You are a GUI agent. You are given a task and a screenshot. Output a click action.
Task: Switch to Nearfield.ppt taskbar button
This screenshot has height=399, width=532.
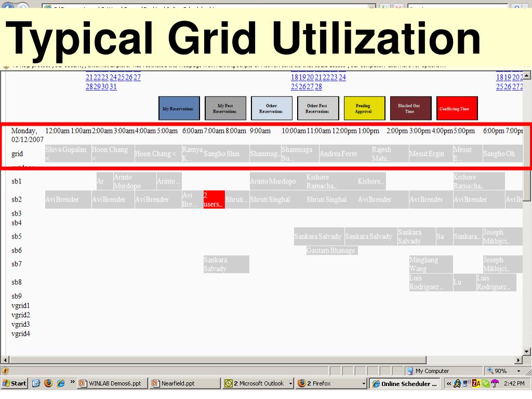(185, 383)
